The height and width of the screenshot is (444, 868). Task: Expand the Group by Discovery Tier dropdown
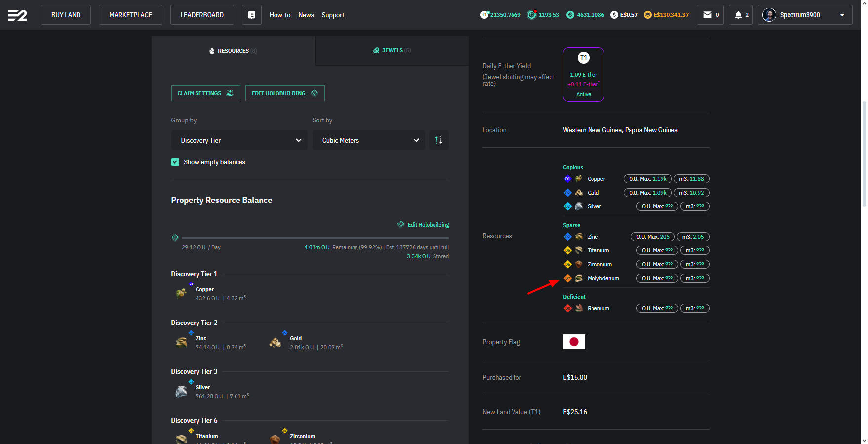(239, 140)
